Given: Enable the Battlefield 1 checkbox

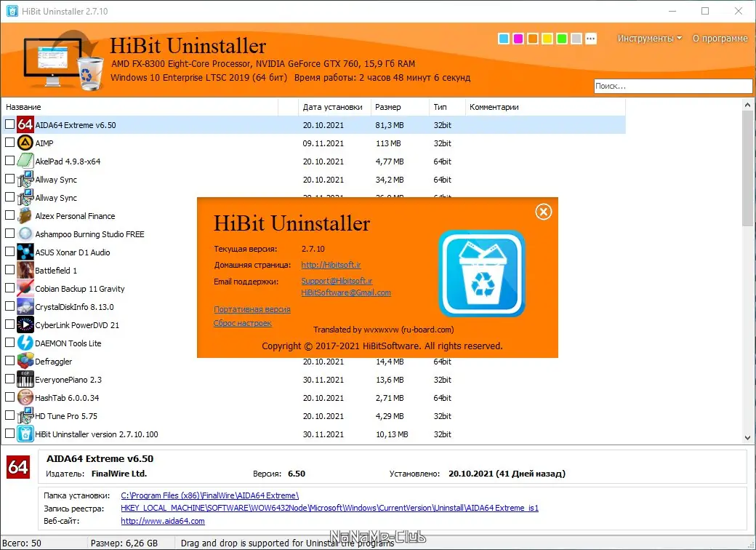Looking at the screenshot, I should [9, 270].
